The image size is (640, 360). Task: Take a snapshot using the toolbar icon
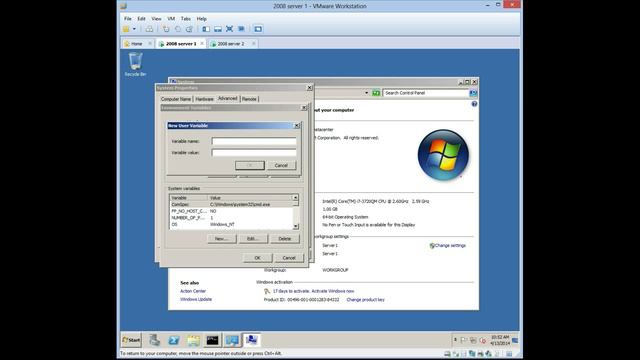166,29
